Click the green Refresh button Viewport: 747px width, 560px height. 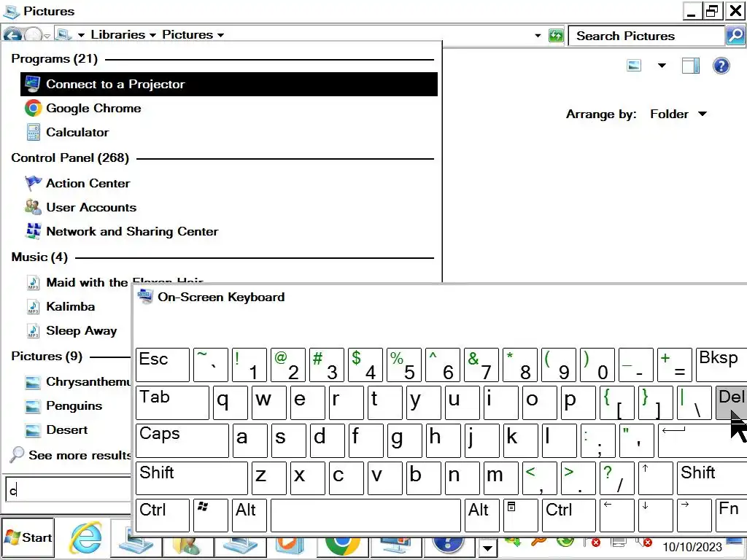[x=555, y=36]
